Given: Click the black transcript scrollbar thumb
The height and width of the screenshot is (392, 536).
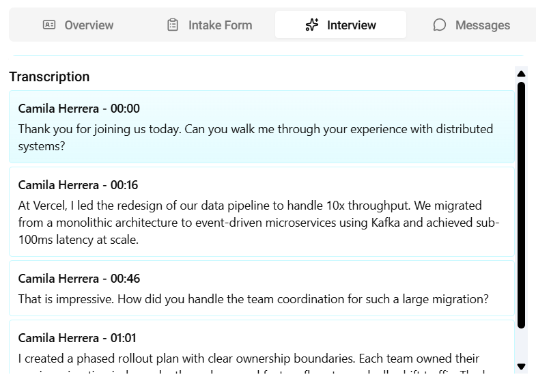Looking at the screenshot, I should [x=521, y=205].
